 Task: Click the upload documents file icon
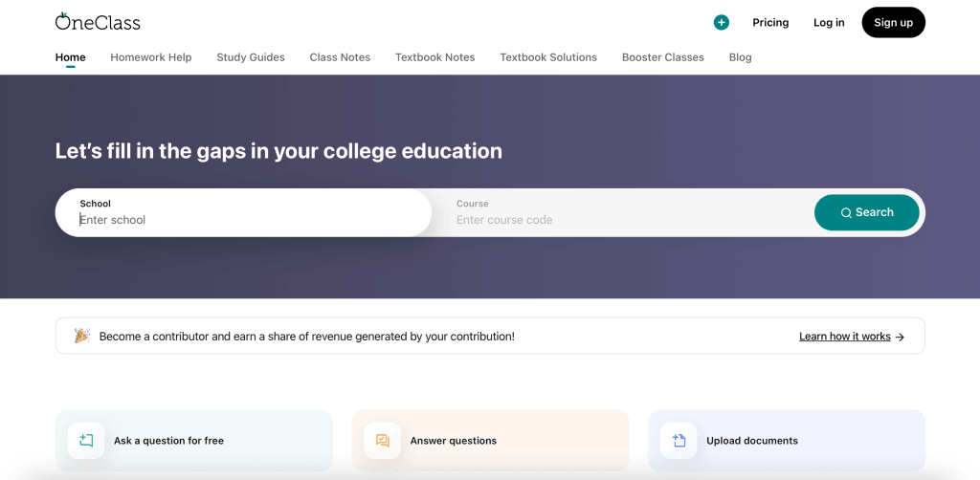[x=679, y=441]
